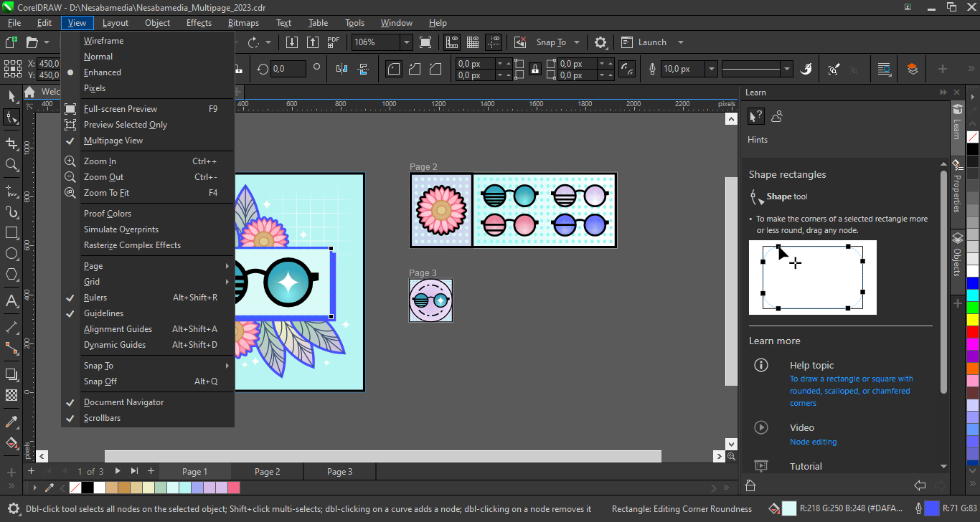The image size is (980, 522).
Task: Switch to the Page 2 tab
Action: click(267, 472)
